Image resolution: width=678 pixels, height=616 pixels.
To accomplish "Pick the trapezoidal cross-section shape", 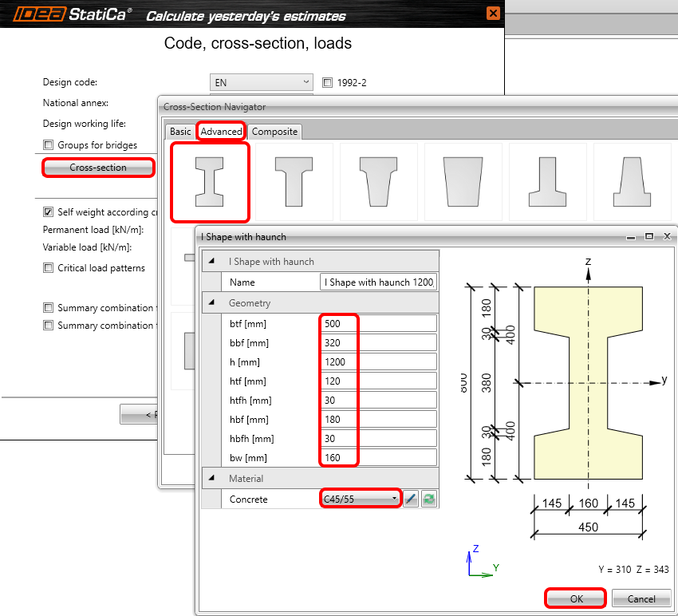I will click(463, 181).
